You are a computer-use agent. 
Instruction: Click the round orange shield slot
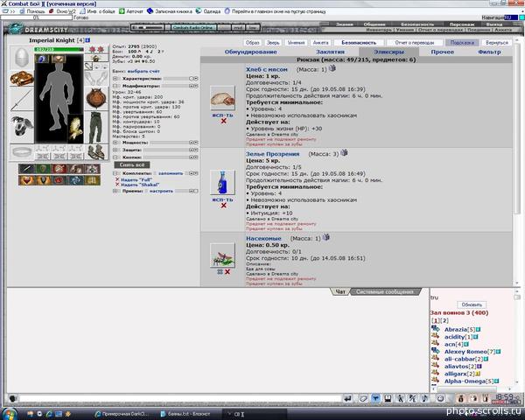point(96,98)
